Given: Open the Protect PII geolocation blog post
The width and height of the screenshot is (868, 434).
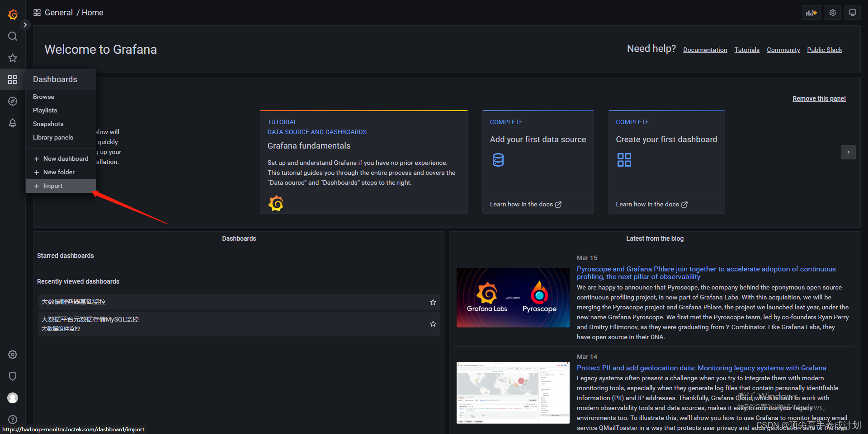Looking at the screenshot, I should pos(701,368).
